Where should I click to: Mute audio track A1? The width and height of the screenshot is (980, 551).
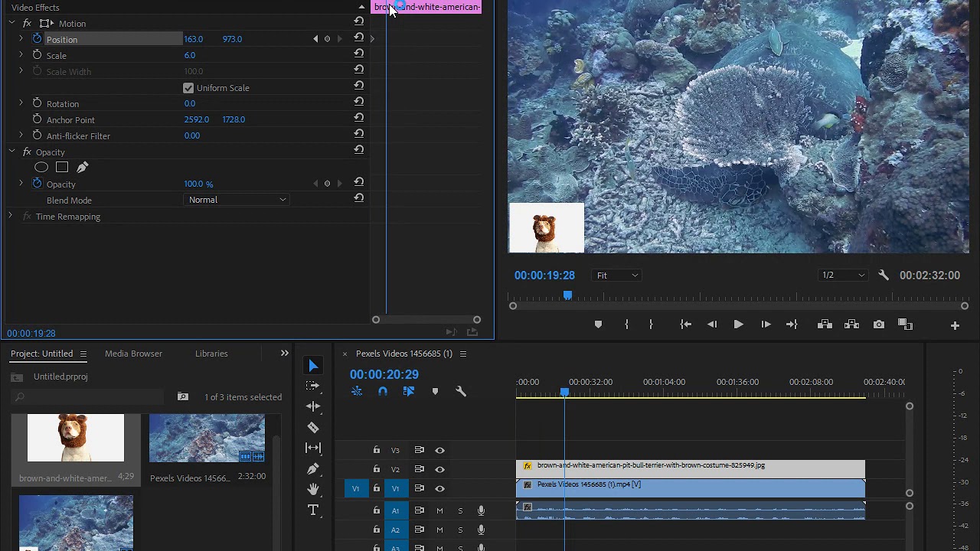pos(439,510)
